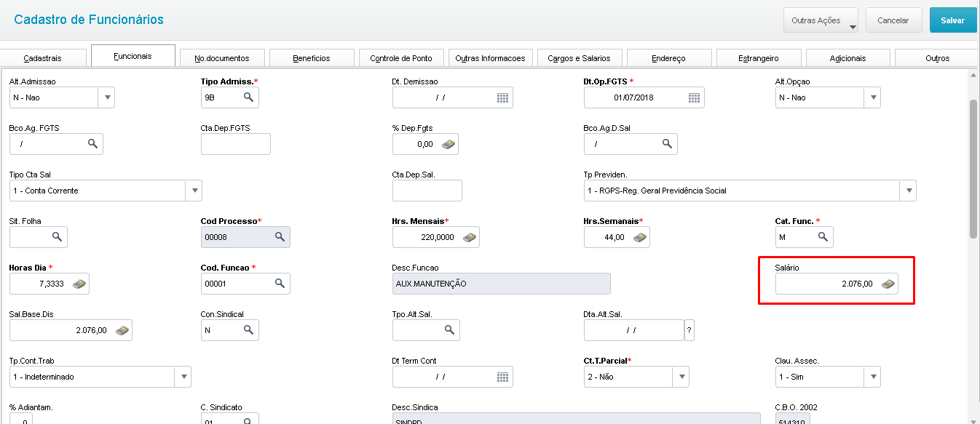
Task: Switch to the Controle de Ponto tab
Action: (x=401, y=58)
